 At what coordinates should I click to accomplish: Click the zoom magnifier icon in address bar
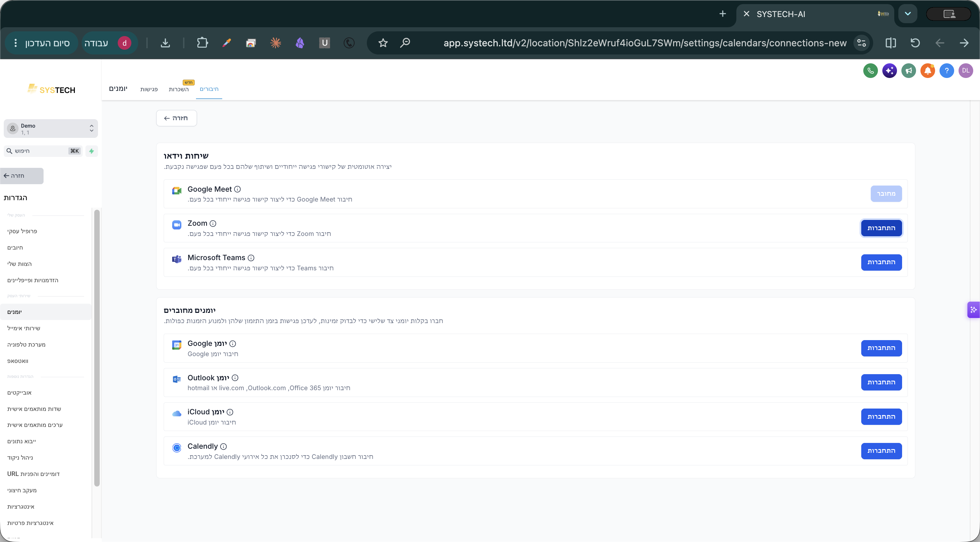click(x=405, y=43)
